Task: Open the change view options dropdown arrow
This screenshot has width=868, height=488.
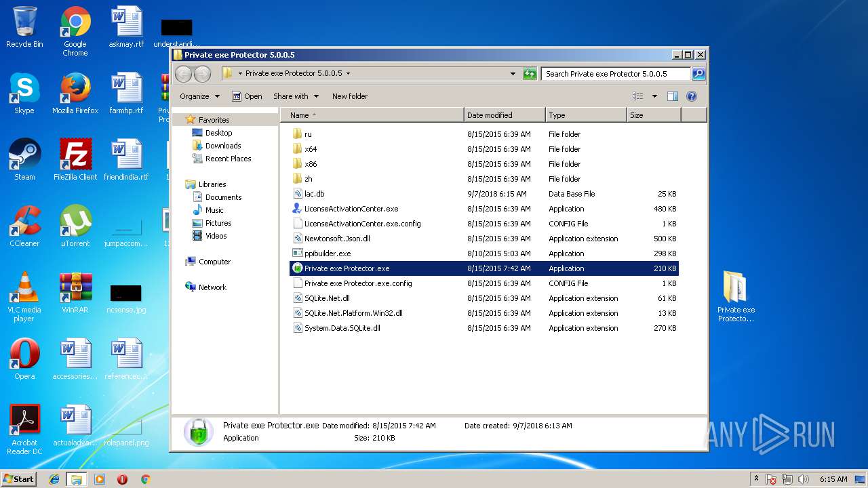Action: tap(654, 96)
